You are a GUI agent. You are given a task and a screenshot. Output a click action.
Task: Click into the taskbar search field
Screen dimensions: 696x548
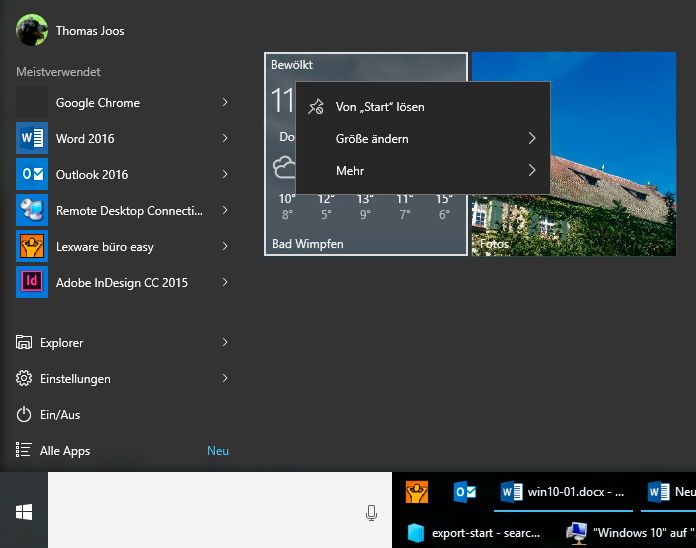pos(220,510)
